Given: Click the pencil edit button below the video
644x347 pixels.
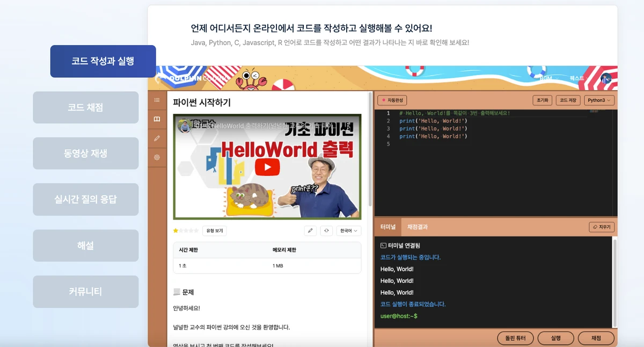Looking at the screenshot, I should [x=310, y=231].
